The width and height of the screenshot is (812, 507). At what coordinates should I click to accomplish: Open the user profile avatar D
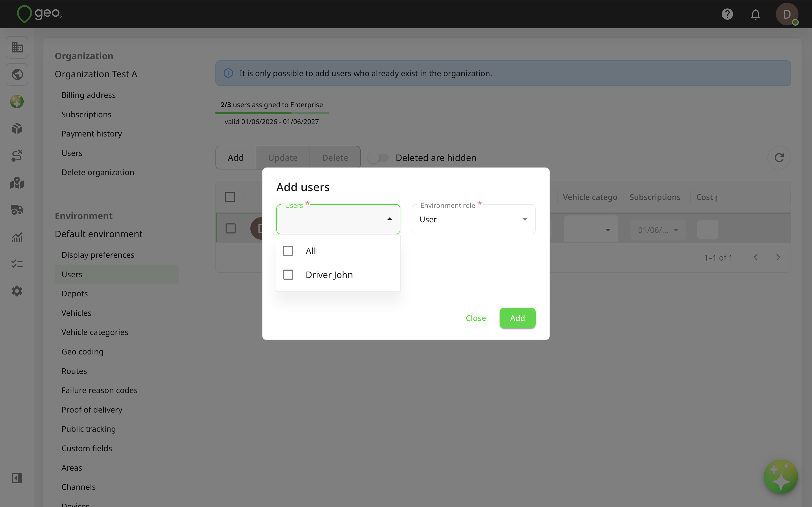pos(787,14)
